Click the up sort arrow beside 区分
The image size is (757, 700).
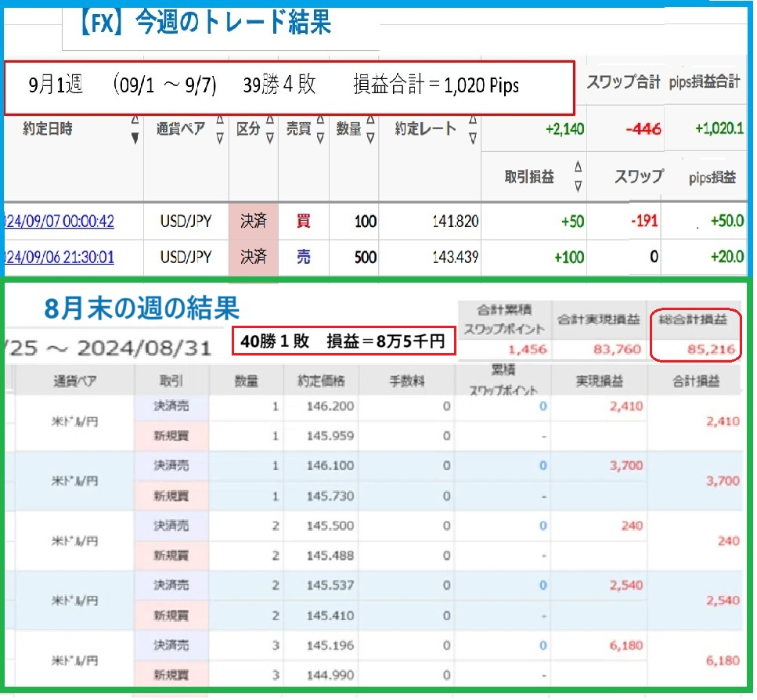click(270, 119)
